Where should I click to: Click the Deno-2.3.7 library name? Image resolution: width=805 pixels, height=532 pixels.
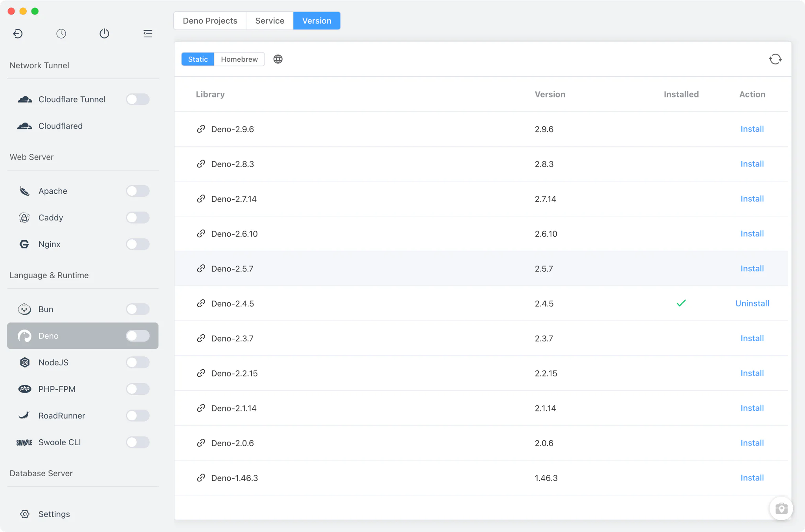(x=232, y=339)
